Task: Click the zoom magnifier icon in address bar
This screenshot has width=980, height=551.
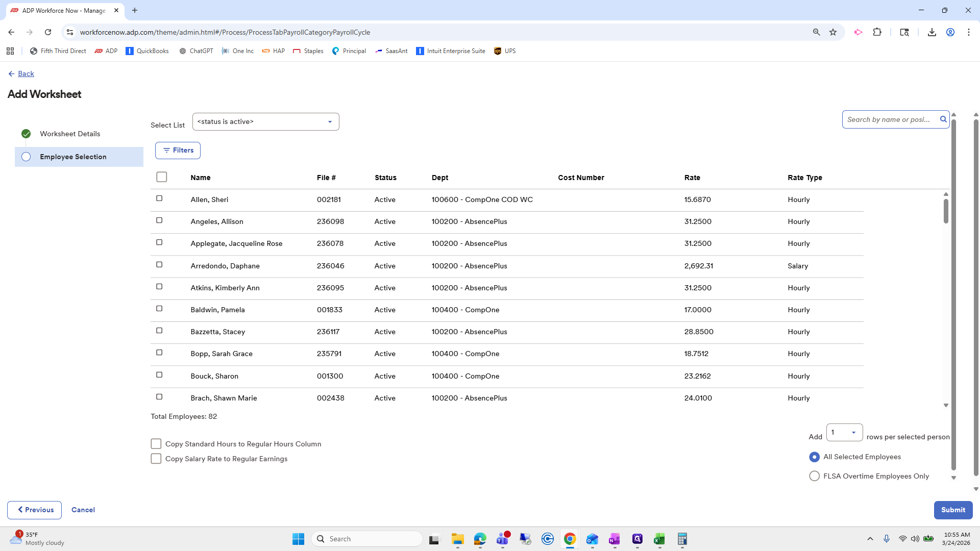Action: (816, 32)
